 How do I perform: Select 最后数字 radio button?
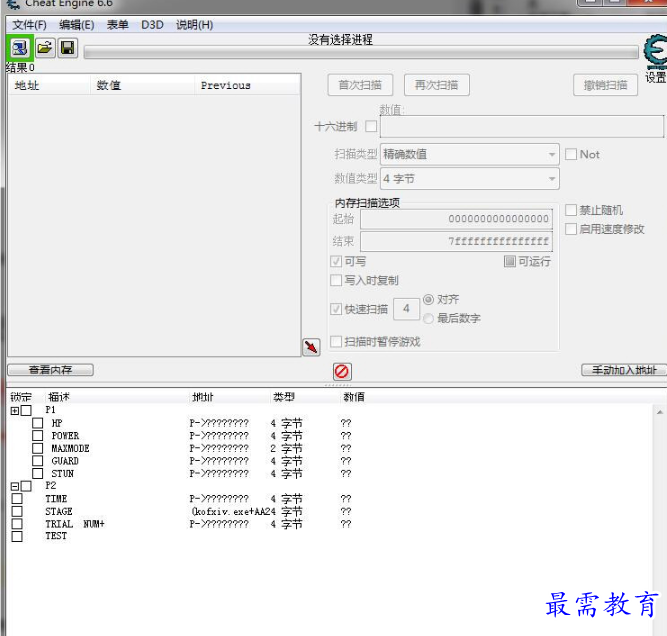[428, 318]
